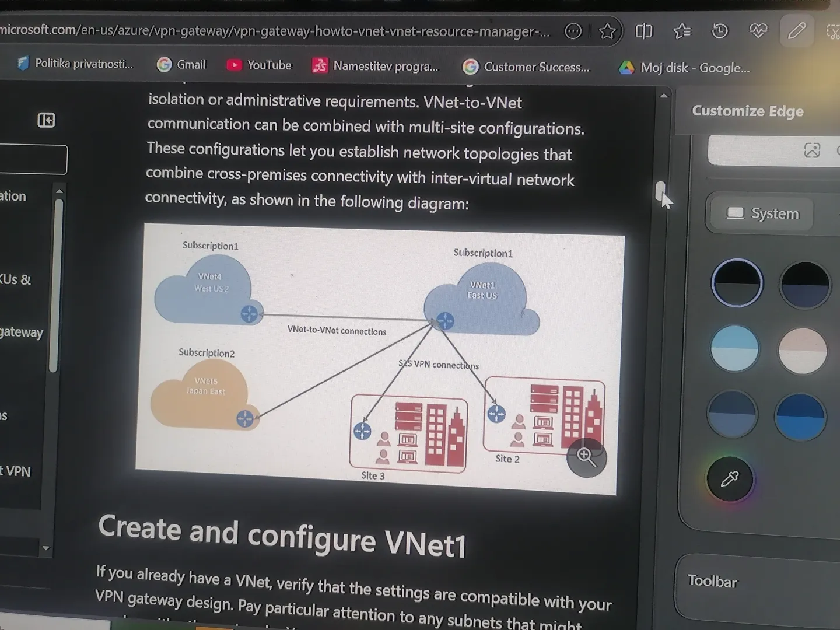Image resolution: width=840 pixels, height=630 pixels.
Task: Select the eyedropper color picker
Action: 730,479
